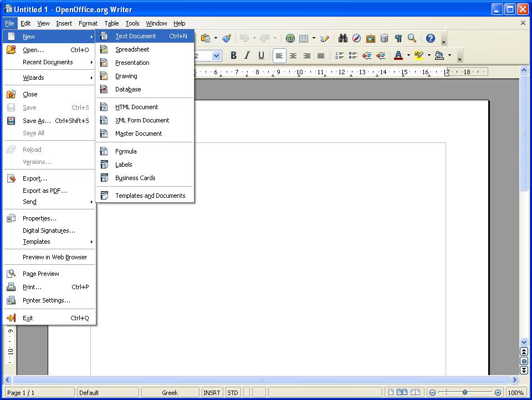
Task: Open the Format menu
Action: coord(88,23)
